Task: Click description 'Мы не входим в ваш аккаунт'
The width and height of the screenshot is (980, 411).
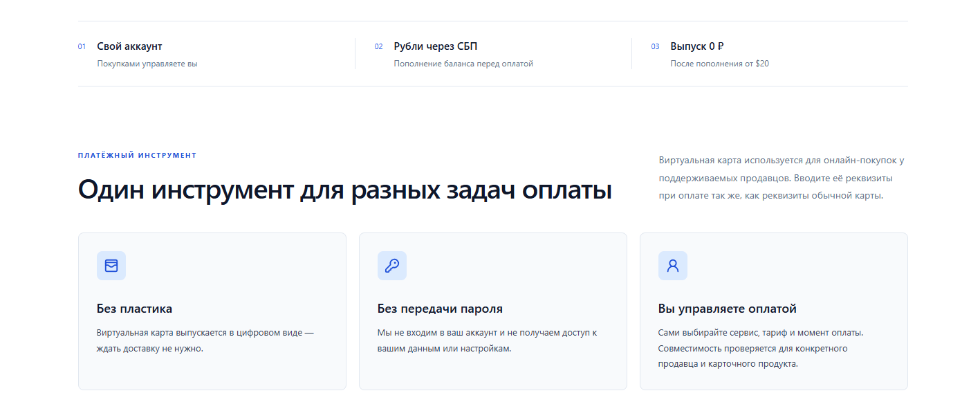Action: click(x=487, y=340)
